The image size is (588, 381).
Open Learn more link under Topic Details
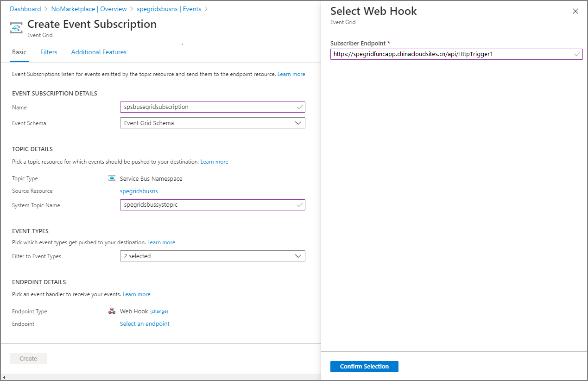point(214,162)
